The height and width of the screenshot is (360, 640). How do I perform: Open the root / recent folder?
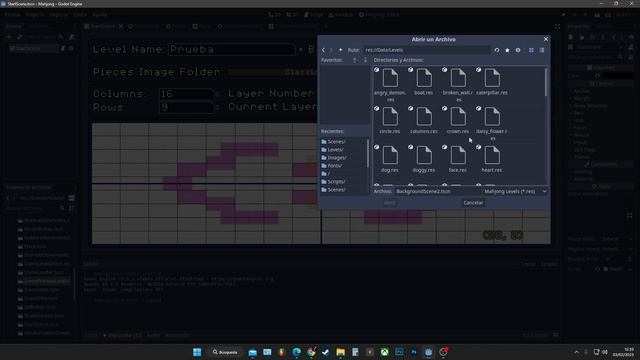343,173
